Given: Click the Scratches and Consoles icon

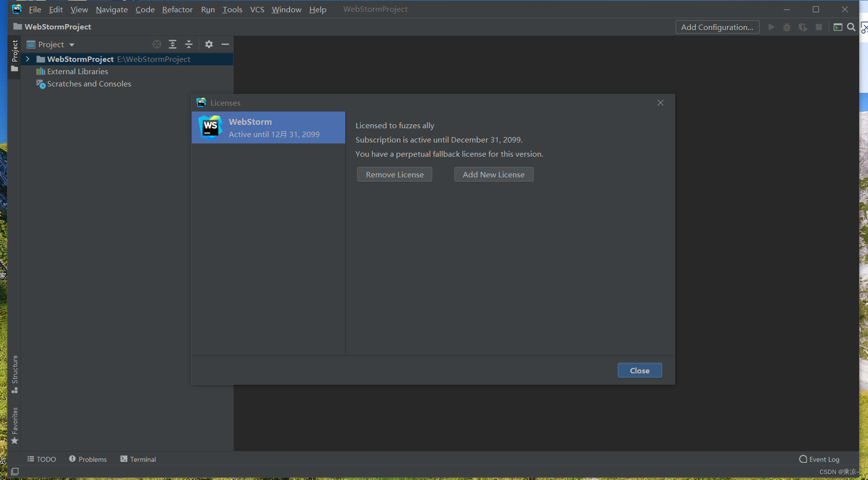Looking at the screenshot, I should point(41,84).
